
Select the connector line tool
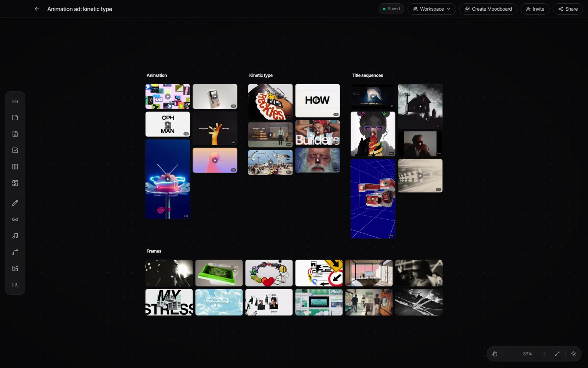pos(15,252)
